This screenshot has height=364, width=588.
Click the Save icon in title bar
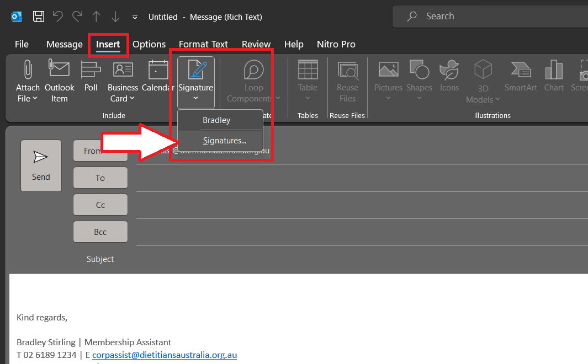tap(39, 17)
